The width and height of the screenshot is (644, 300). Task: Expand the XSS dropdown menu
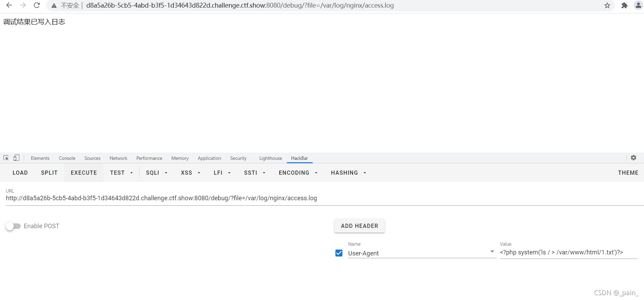(x=190, y=173)
